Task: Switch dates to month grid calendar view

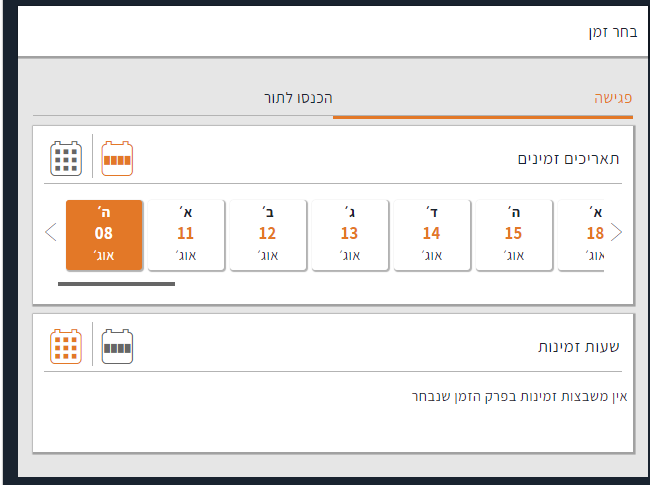Action: click(x=67, y=158)
